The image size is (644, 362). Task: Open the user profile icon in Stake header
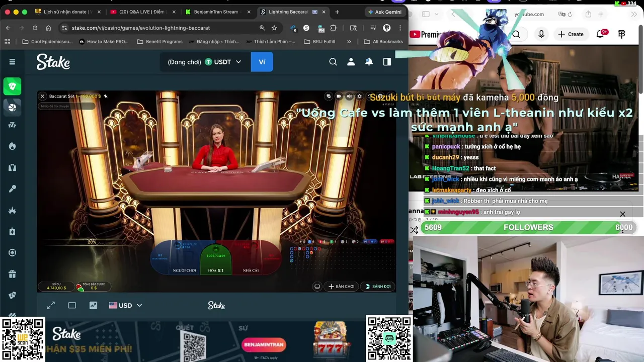pyautogui.click(x=351, y=62)
